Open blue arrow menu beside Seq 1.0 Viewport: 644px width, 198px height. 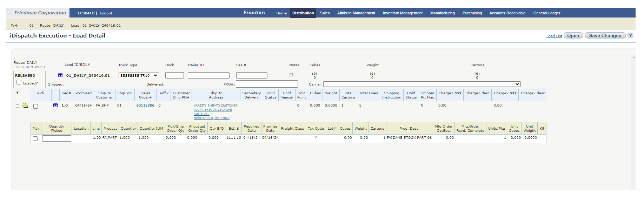click(x=55, y=105)
